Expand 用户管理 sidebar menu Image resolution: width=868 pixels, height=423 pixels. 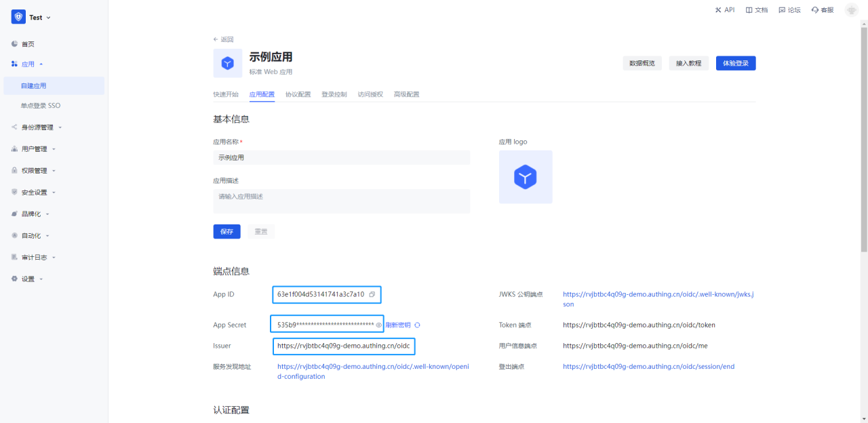[x=34, y=148]
